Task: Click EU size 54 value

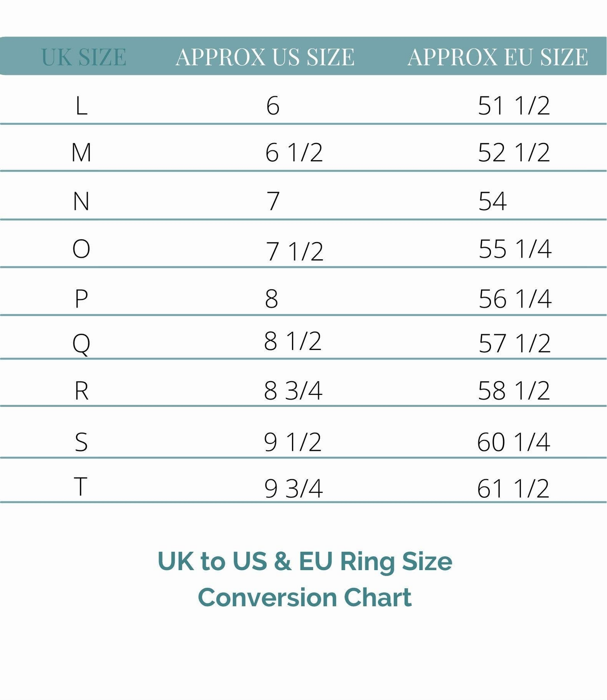Action: [x=492, y=201]
